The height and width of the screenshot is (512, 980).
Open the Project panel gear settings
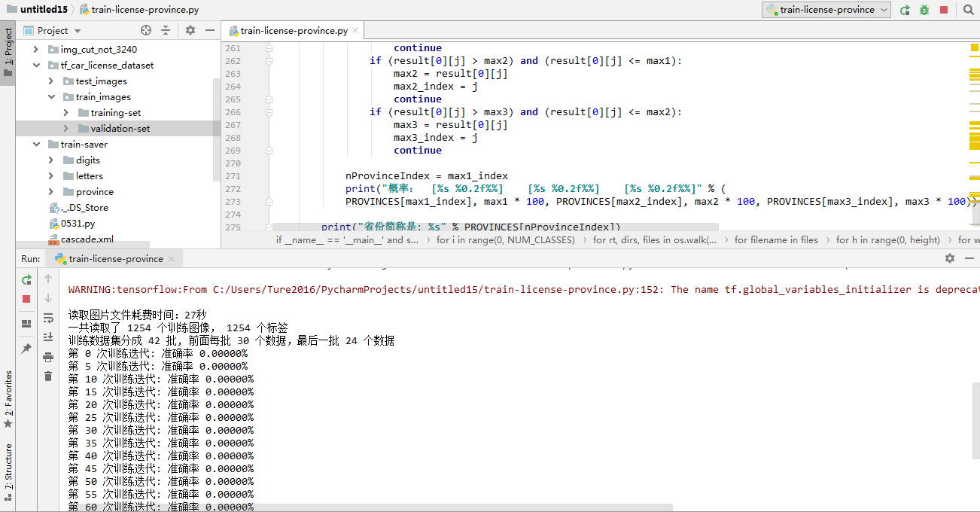click(190, 30)
